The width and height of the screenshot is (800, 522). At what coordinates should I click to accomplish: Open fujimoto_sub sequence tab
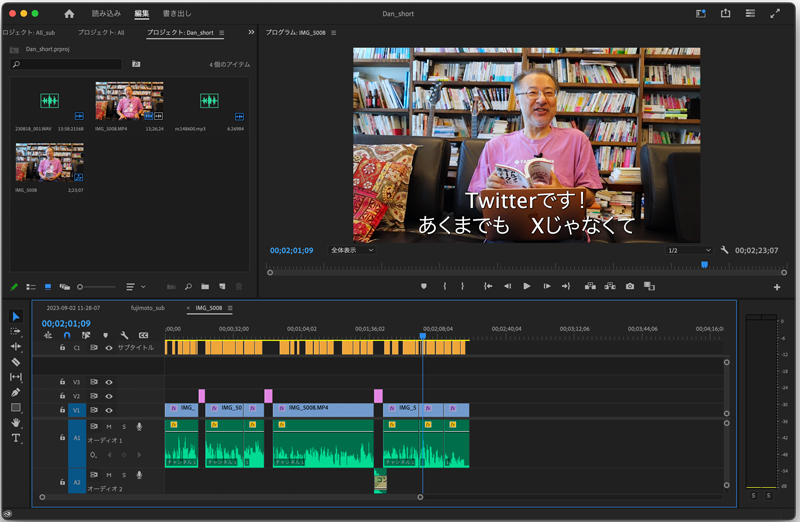pos(147,308)
